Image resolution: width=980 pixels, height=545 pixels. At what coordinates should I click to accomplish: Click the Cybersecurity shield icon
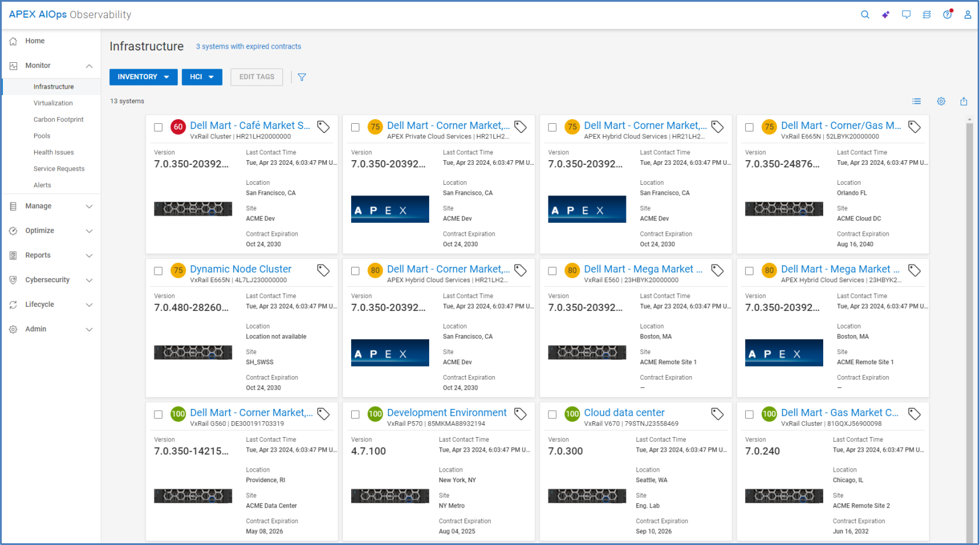(13, 280)
